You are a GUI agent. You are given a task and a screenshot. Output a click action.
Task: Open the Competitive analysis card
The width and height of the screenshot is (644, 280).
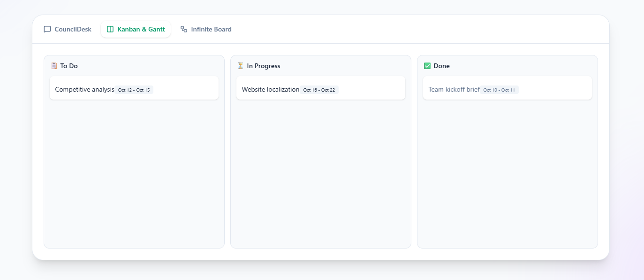tap(134, 88)
